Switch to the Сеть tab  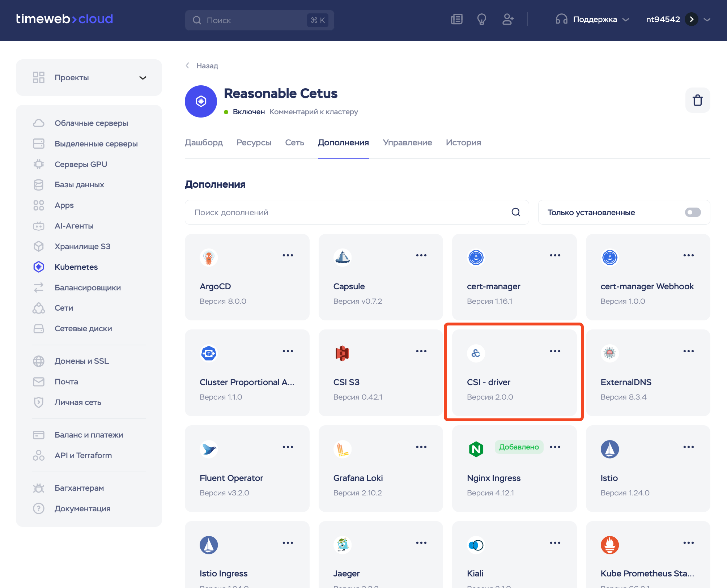point(295,142)
